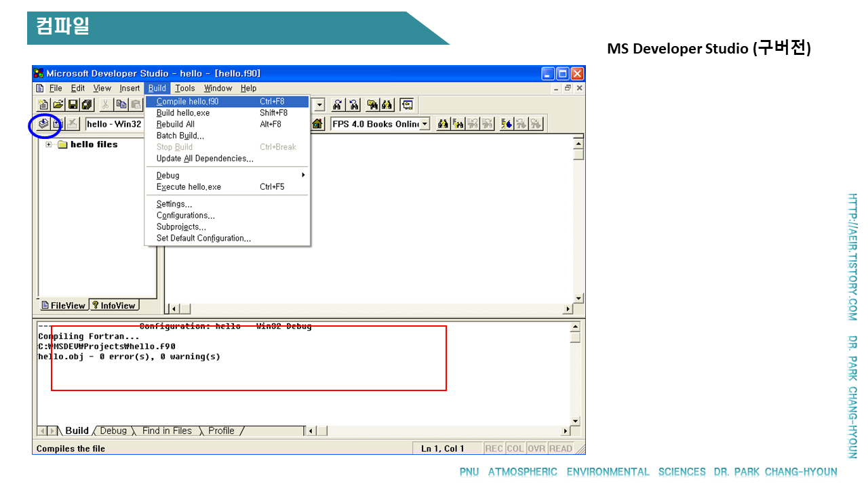Click the first binoculars icon right of Books Online
868x488 pixels.
click(x=443, y=124)
